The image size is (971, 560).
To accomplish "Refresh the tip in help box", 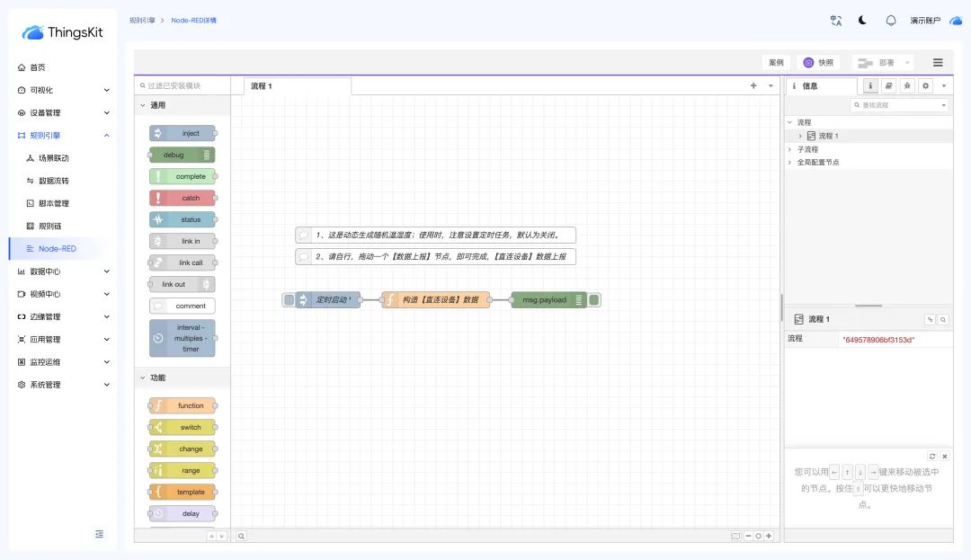I will tap(932, 456).
